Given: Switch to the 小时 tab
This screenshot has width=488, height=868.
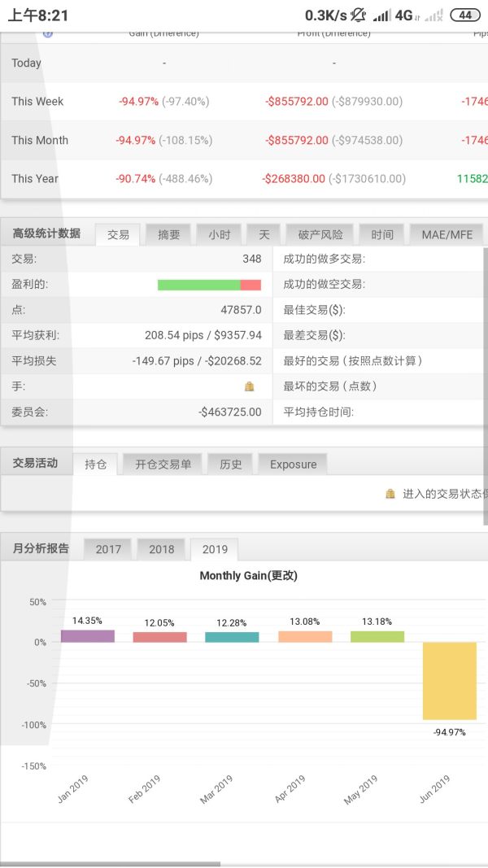Looking at the screenshot, I should (219, 234).
